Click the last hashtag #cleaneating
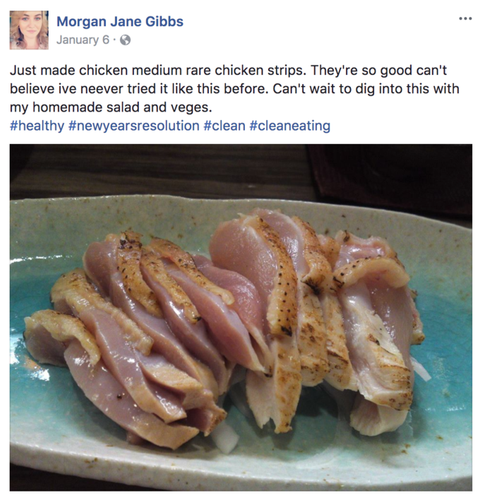 pyautogui.click(x=290, y=126)
